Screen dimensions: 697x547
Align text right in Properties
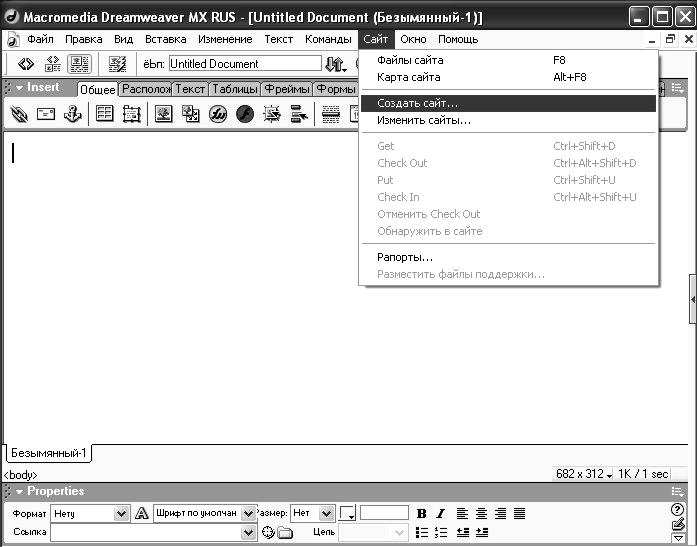tap(501, 514)
